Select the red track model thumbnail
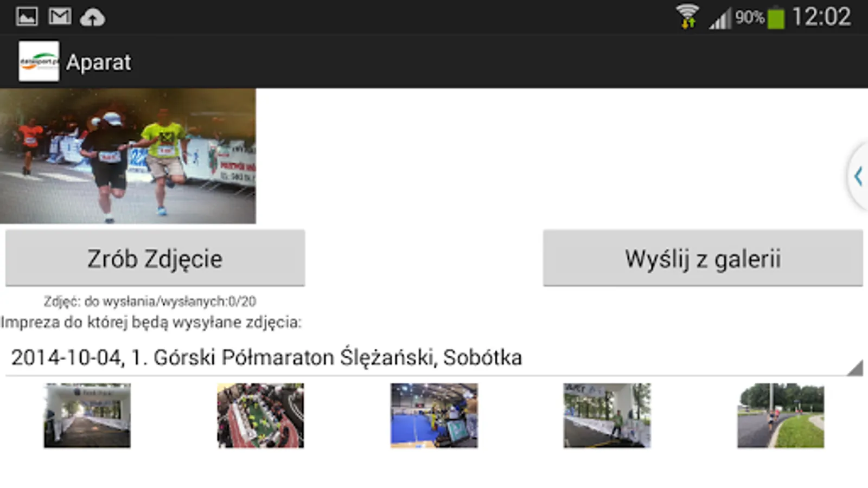Image resolution: width=868 pixels, height=488 pixels. pos(260,415)
